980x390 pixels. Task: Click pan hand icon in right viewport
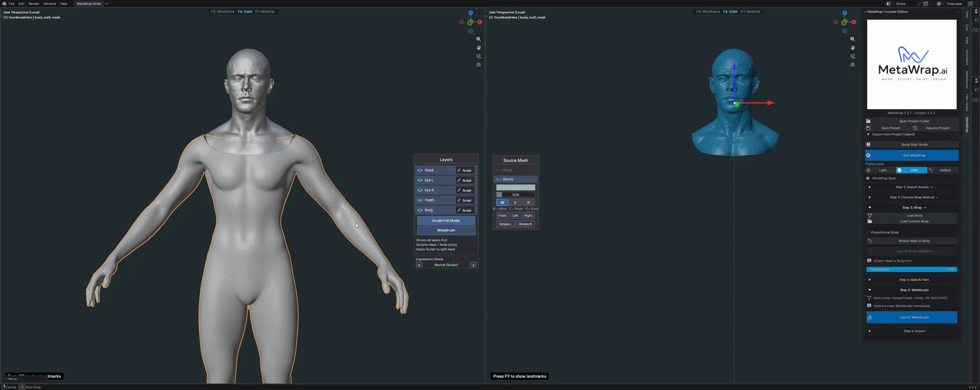(x=852, y=47)
